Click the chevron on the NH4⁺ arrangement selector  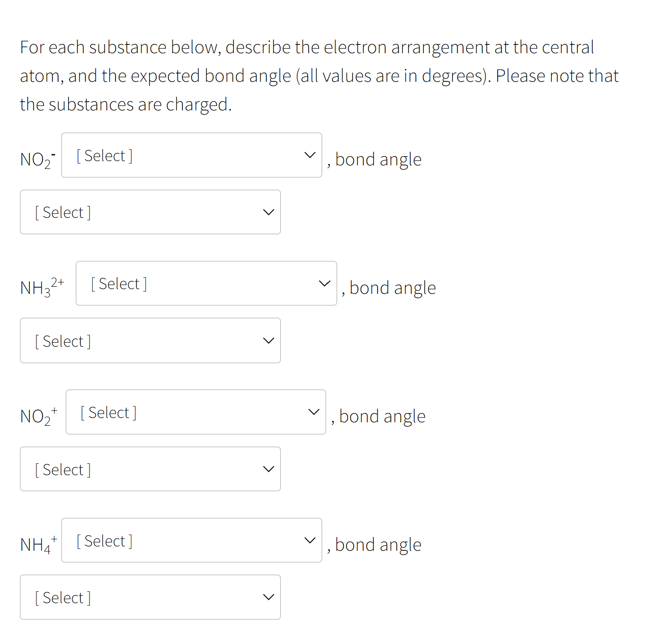pyautogui.click(x=310, y=541)
